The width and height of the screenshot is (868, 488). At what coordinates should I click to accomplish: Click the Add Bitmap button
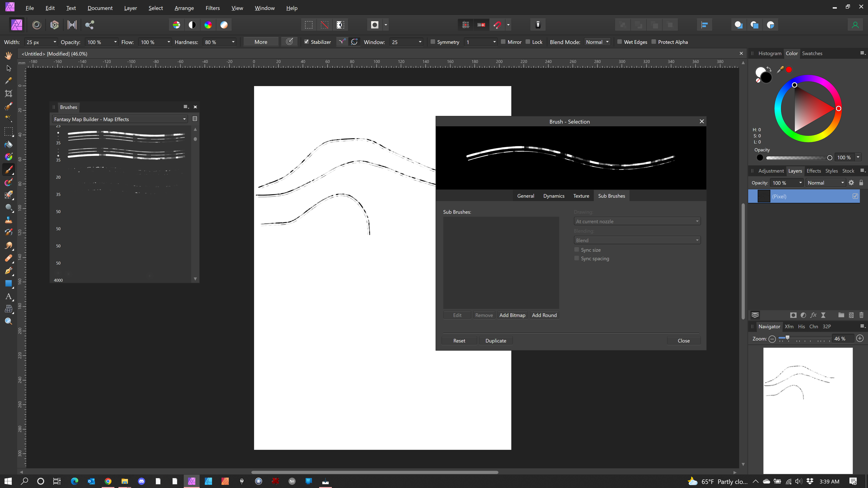click(512, 315)
